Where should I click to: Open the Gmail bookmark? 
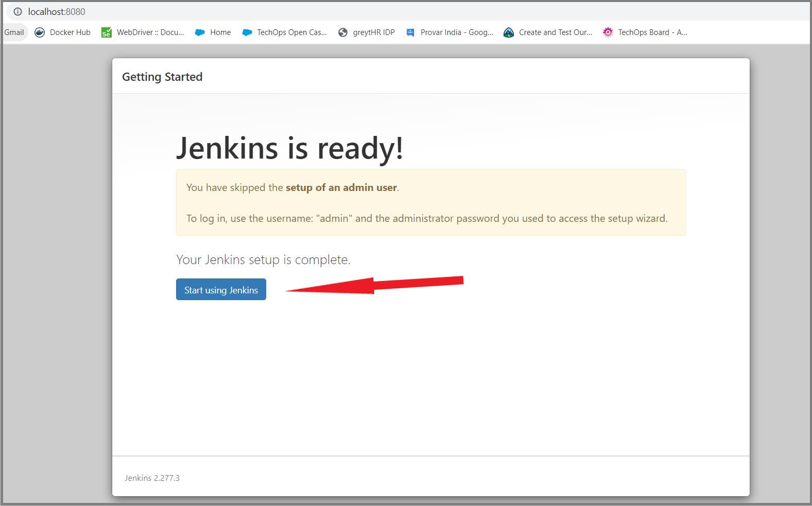[x=14, y=32]
